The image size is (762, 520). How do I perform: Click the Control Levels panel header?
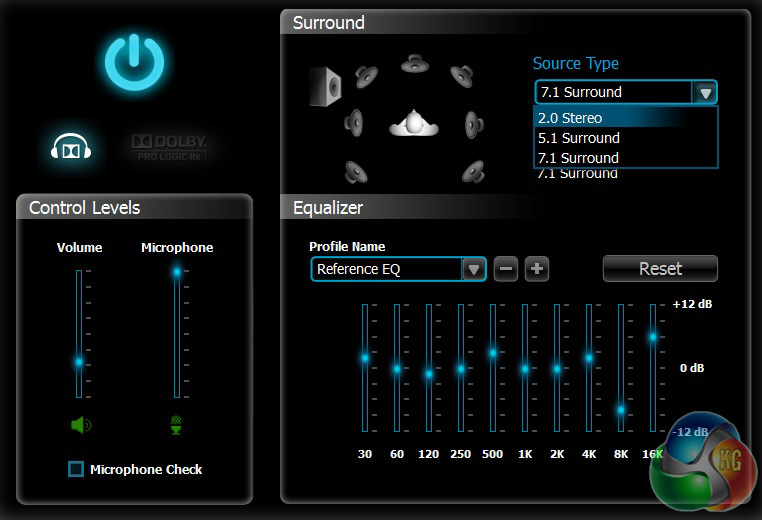[134, 208]
